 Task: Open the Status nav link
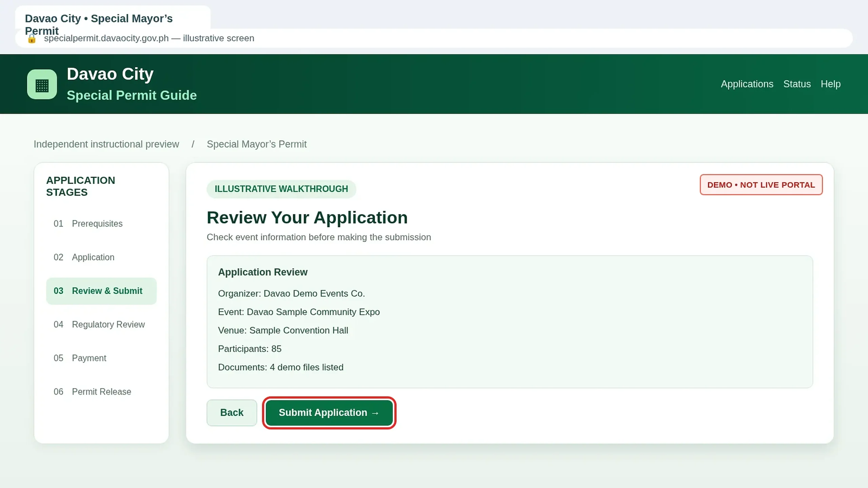point(797,84)
